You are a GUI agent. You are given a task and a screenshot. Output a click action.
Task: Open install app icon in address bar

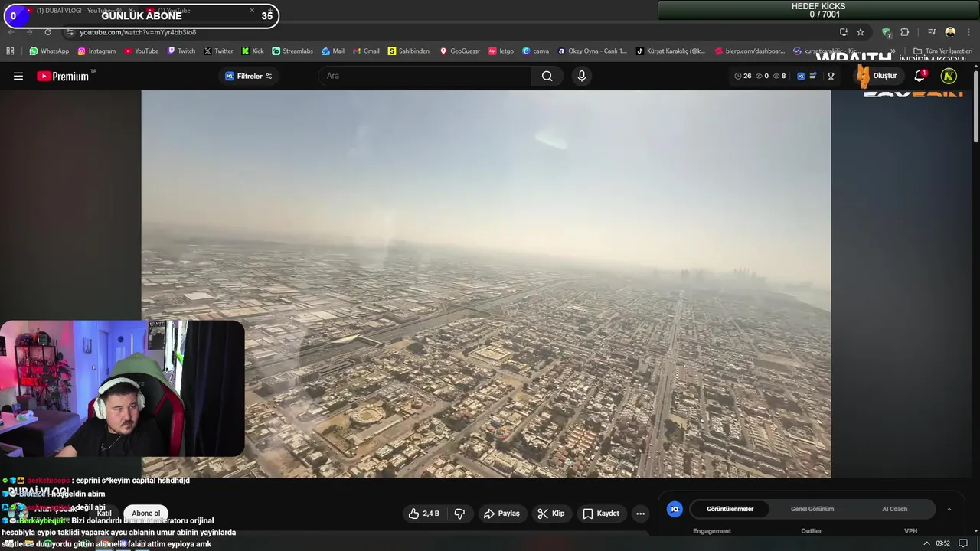pos(844,32)
